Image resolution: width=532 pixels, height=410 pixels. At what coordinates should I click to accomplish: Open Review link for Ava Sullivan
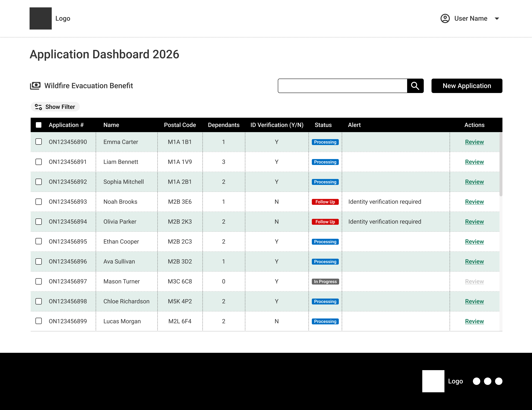pos(474,262)
